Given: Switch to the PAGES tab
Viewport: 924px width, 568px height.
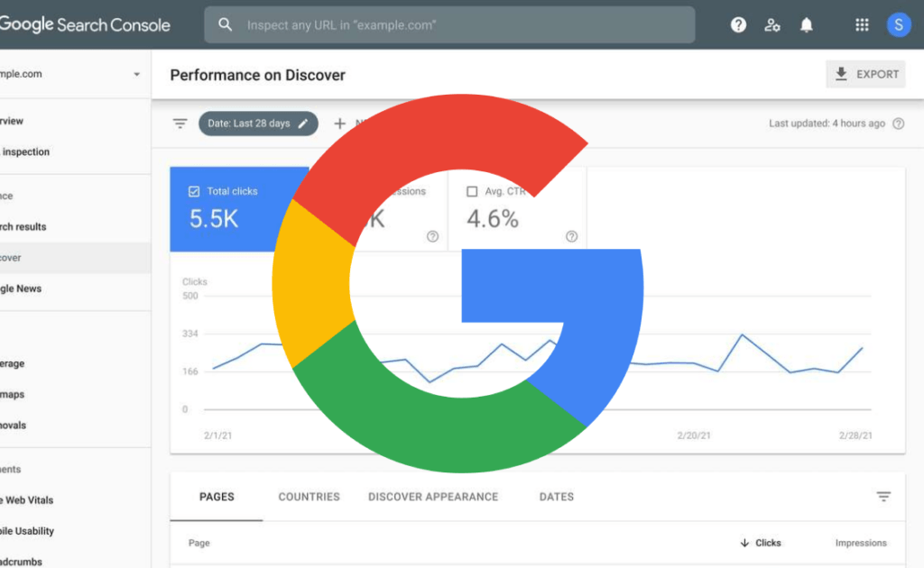Looking at the screenshot, I should (x=217, y=497).
